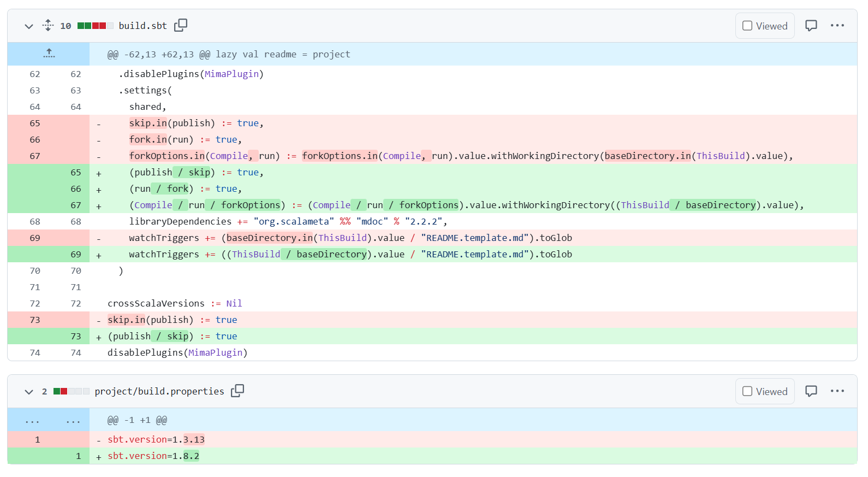Copy the build.sbt file path
Viewport: 868px width, 477px height.
coord(181,25)
